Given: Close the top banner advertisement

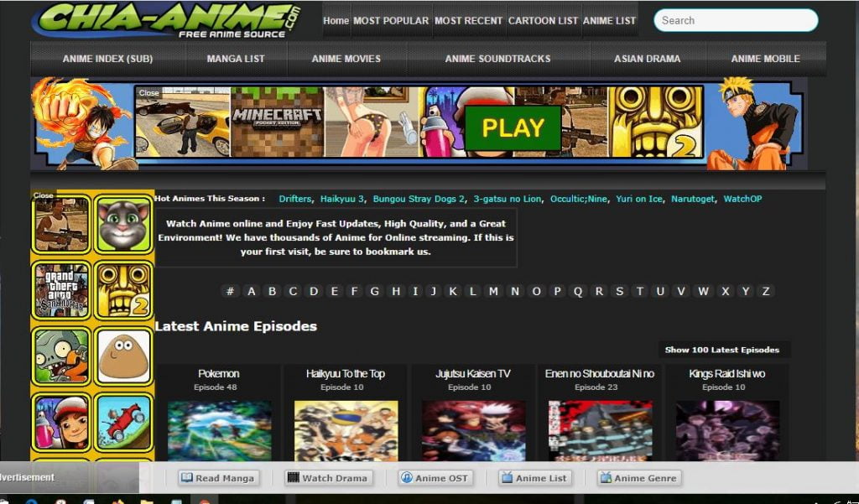Looking at the screenshot, I should (148, 92).
